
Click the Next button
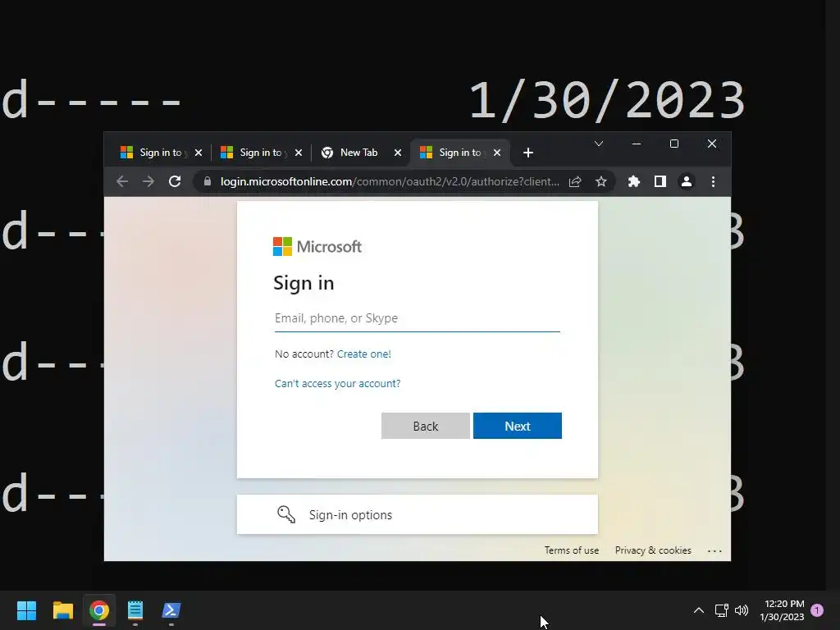518,426
